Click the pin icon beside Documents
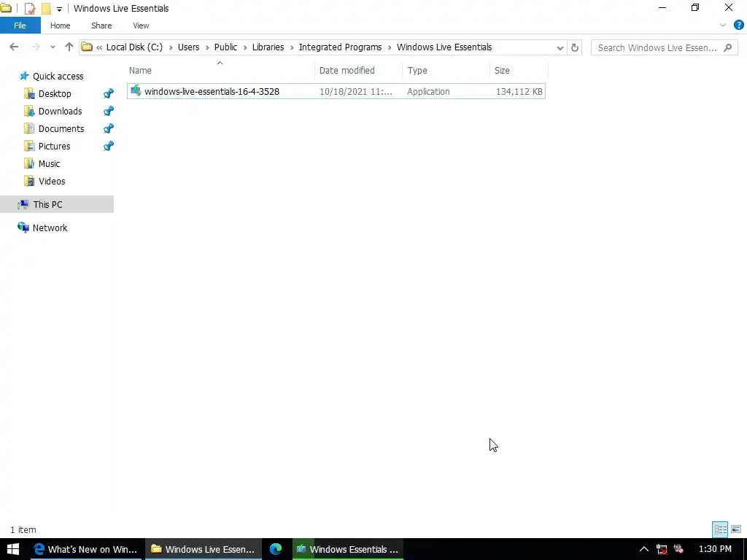747x560 pixels. [x=109, y=128]
